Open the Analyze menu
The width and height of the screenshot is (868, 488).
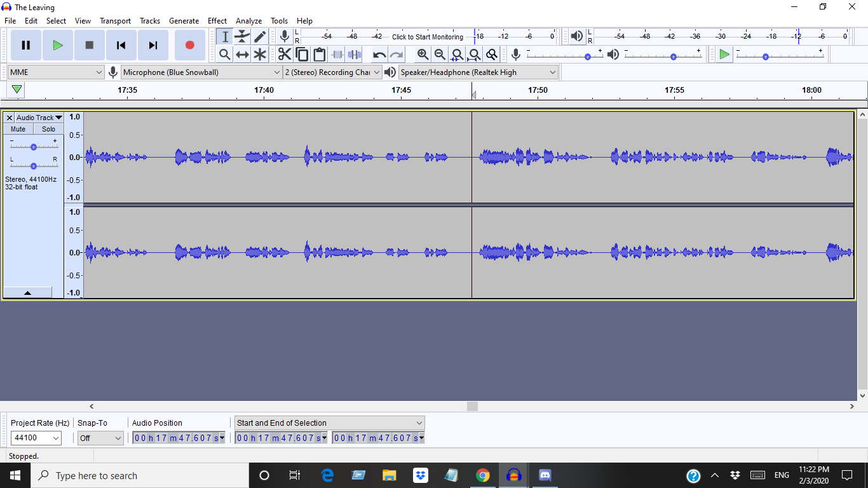click(248, 21)
